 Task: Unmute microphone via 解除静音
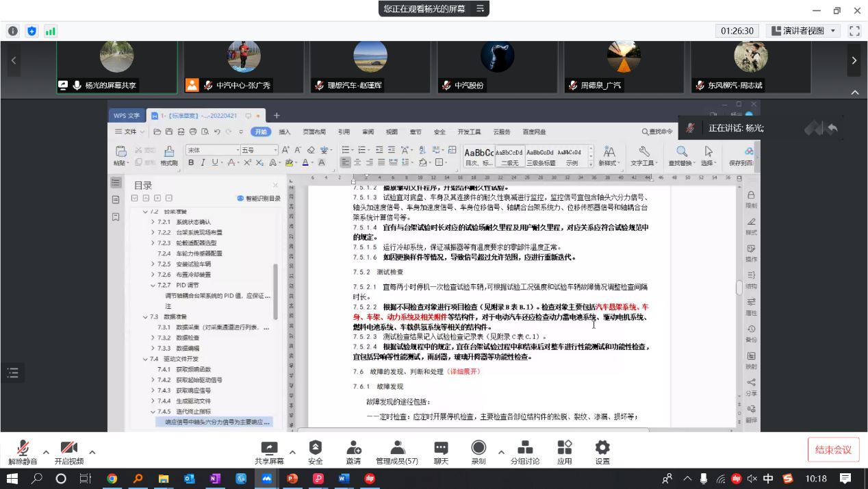(23, 452)
